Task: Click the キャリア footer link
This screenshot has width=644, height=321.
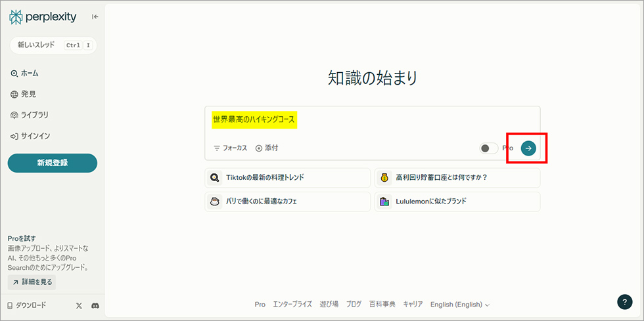Action: (x=413, y=305)
